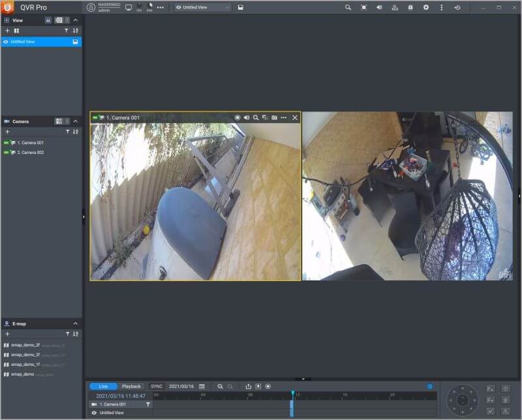Open calendar date picker on timeline
This screenshot has width=522, height=420.
pyautogui.click(x=202, y=387)
